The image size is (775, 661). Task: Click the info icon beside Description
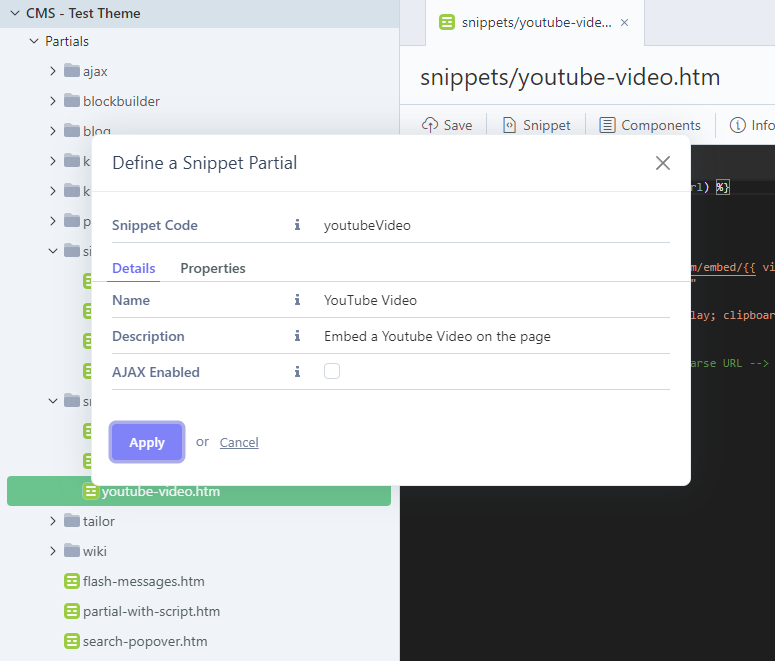point(297,336)
